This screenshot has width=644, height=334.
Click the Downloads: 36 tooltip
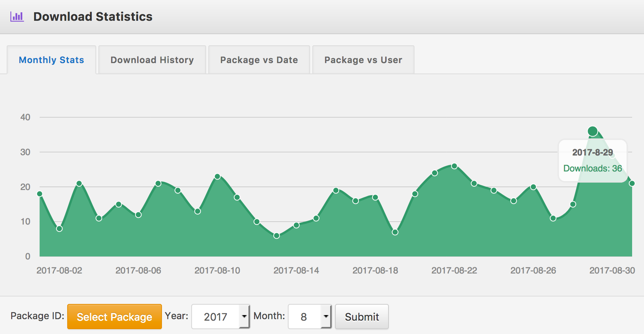tap(592, 168)
